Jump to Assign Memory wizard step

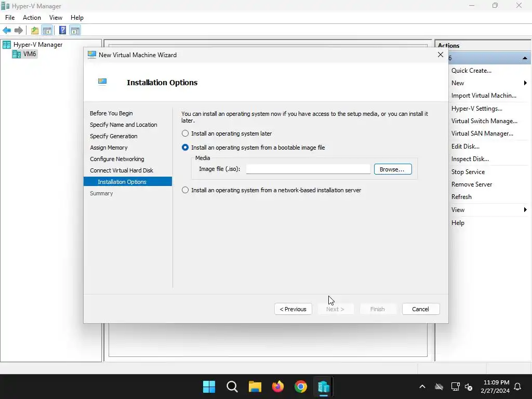click(109, 148)
